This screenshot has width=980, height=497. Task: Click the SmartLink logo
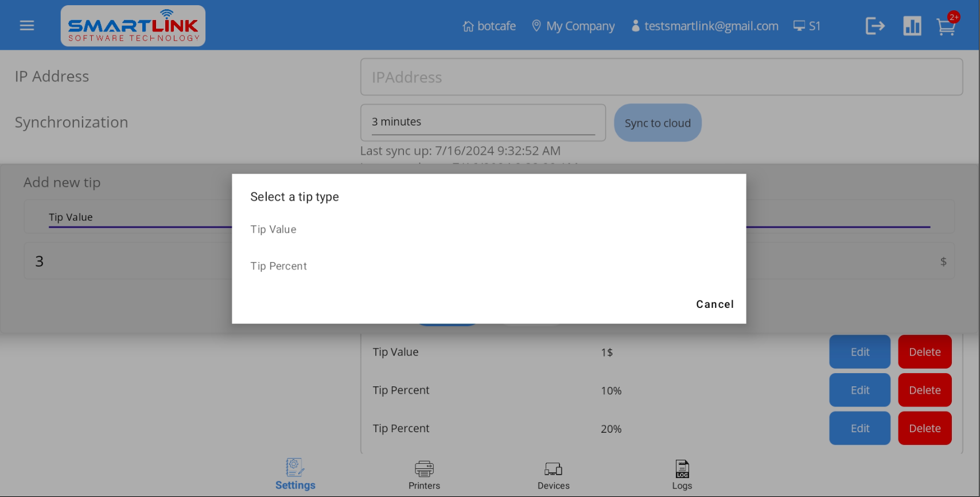pyautogui.click(x=133, y=26)
